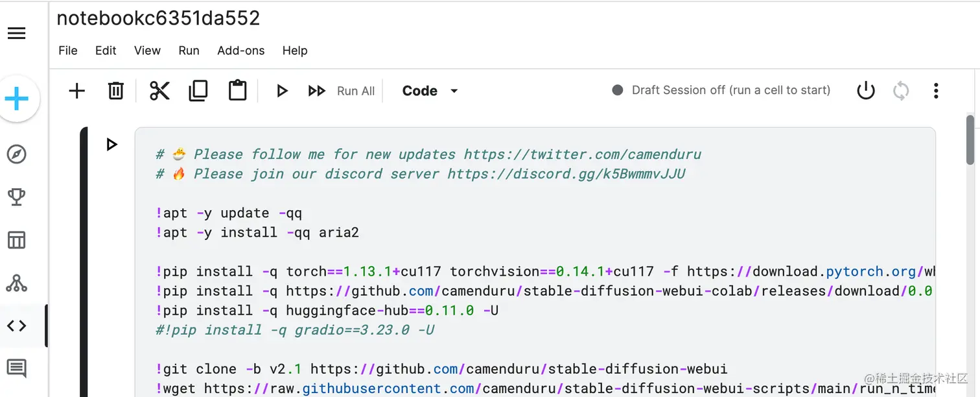Open the three-dot more options menu
Screen dimensions: 980x397
pos(936,91)
